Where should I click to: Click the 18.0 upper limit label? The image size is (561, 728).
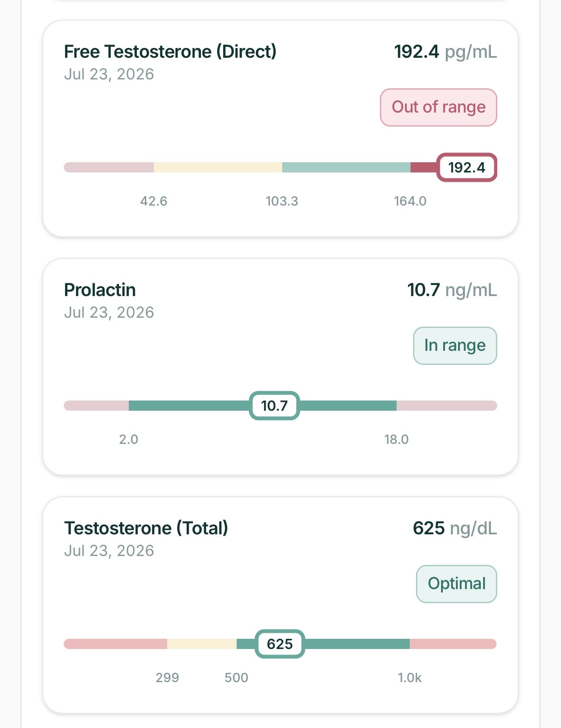[x=397, y=439]
